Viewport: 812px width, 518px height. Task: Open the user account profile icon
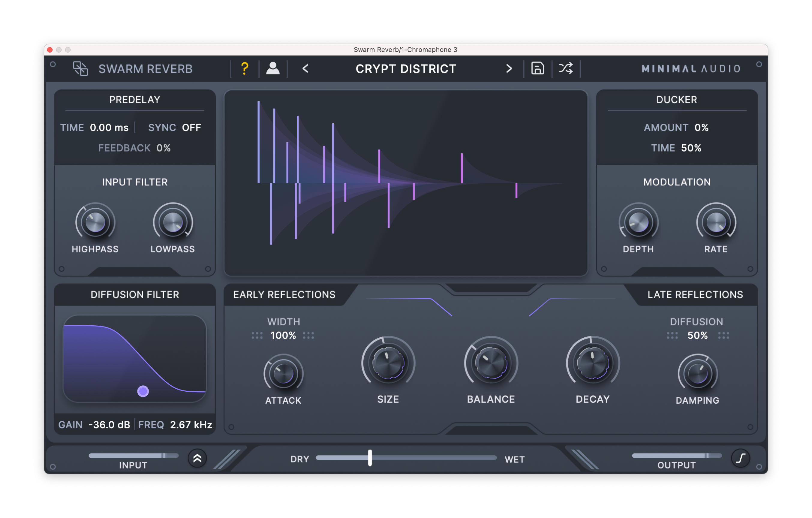tap(273, 68)
